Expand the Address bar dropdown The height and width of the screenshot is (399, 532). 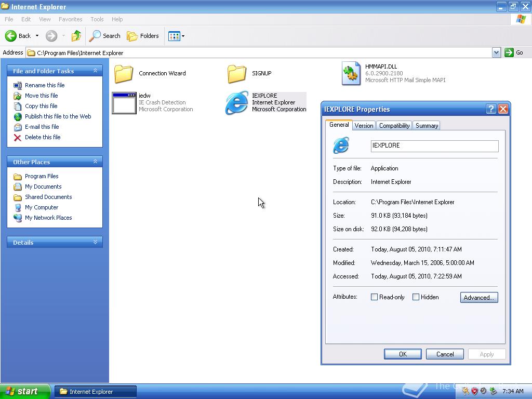coord(496,52)
